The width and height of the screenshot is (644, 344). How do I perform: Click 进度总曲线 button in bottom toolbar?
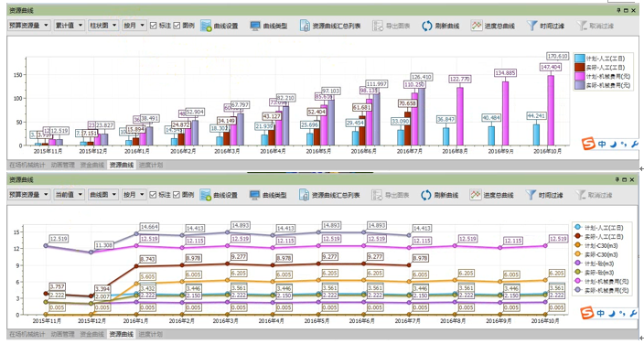tap(492, 195)
